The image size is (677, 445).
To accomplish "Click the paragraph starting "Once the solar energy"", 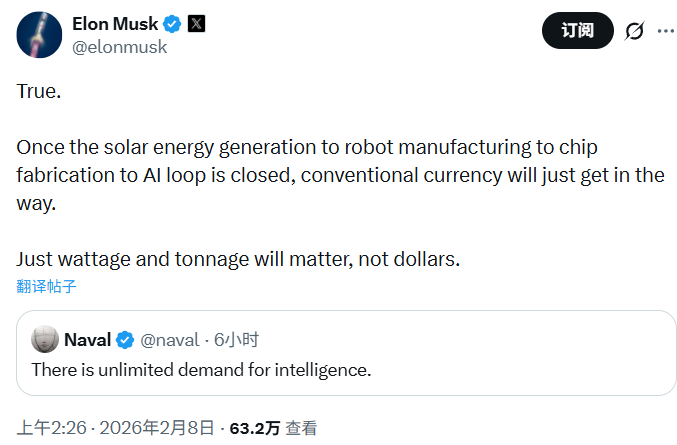I will pos(340,175).
